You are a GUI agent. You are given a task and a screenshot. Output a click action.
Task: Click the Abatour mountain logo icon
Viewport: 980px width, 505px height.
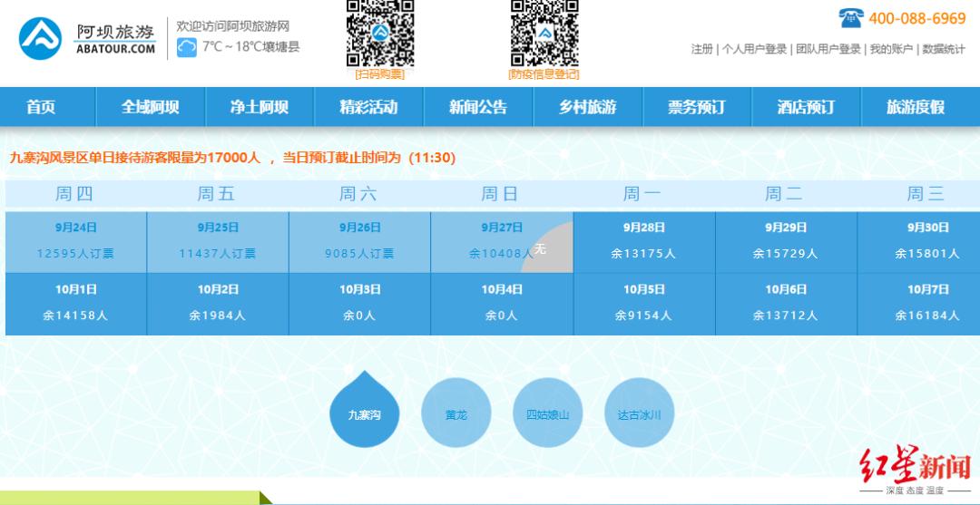pos(41,39)
